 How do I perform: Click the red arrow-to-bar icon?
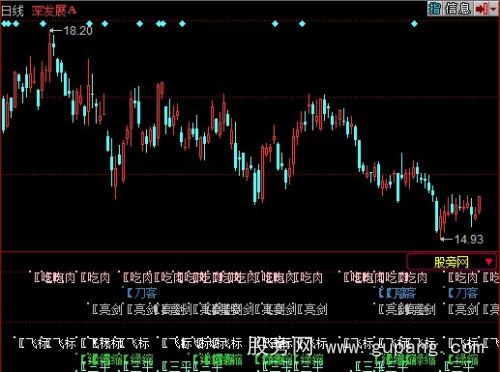(x=481, y=9)
